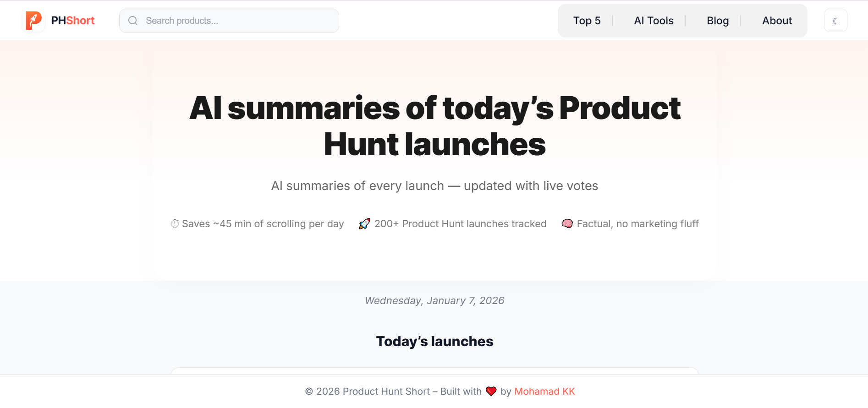
Task: Go to the About page
Action: [777, 20]
